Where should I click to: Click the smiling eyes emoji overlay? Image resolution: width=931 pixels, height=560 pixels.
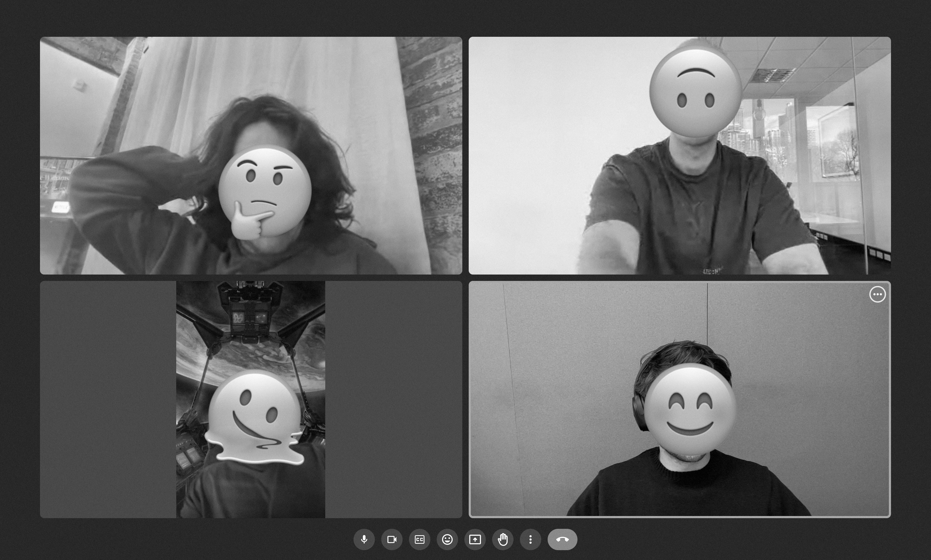[690, 410]
